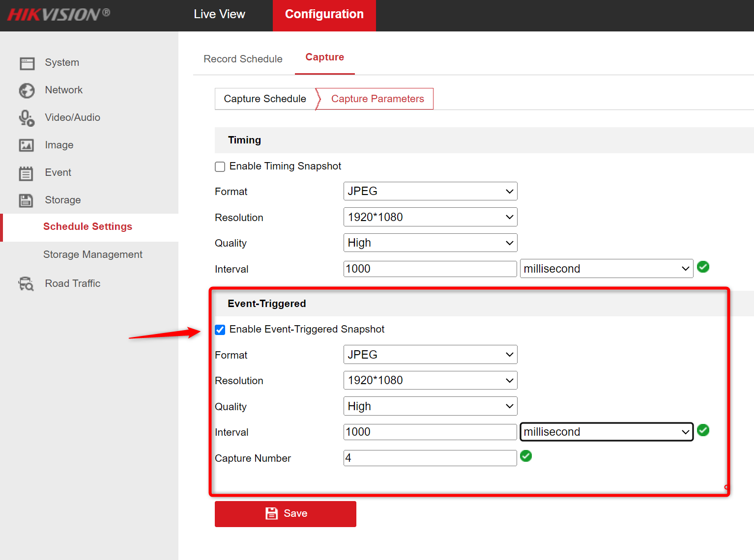Click the System sidebar icon
Viewport: 754px width, 560px height.
27,63
